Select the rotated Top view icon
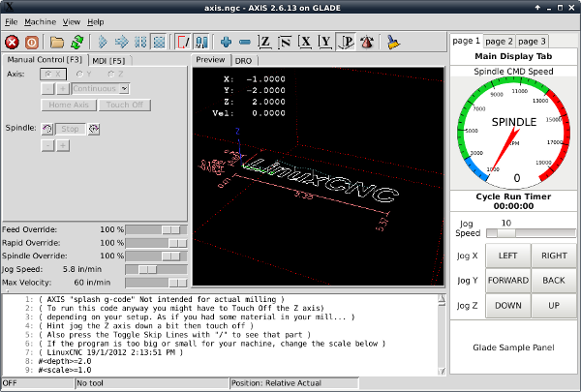This screenshot has width=581, height=392. click(x=285, y=43)
